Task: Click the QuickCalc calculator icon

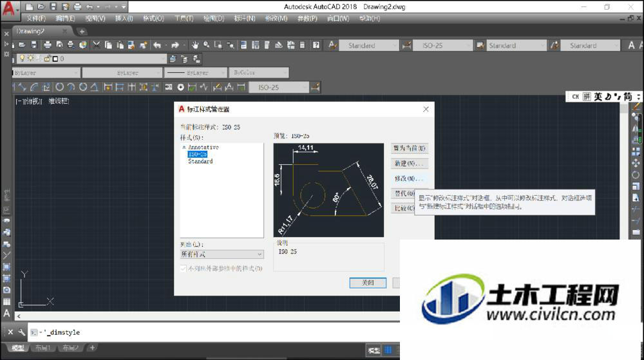Action: (303, 45)
